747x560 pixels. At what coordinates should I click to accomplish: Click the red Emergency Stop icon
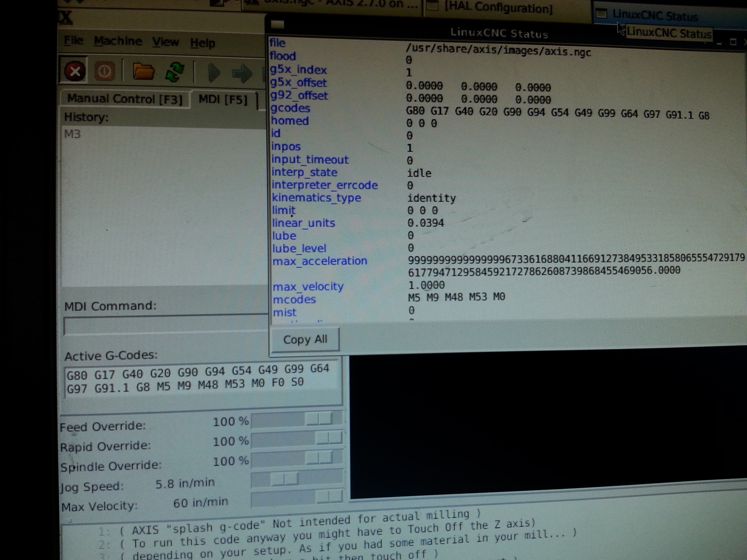75,71
